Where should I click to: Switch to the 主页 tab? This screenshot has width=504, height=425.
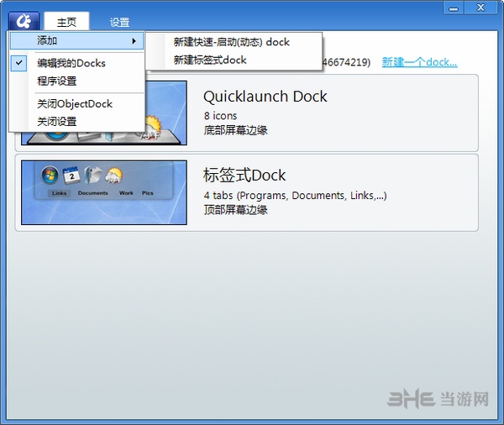point(66,22)
